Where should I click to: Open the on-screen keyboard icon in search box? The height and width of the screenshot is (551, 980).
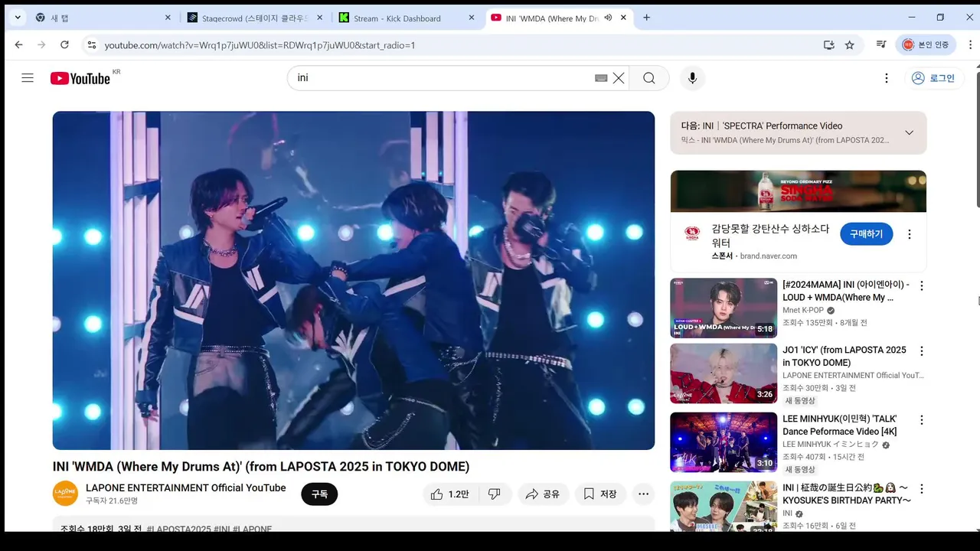[x=601, y=78]
